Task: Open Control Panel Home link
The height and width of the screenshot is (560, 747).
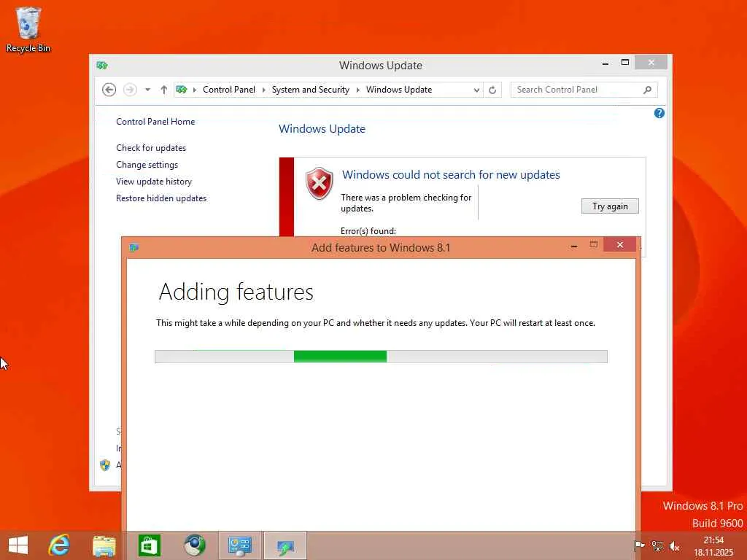Action: coord(155,122)
